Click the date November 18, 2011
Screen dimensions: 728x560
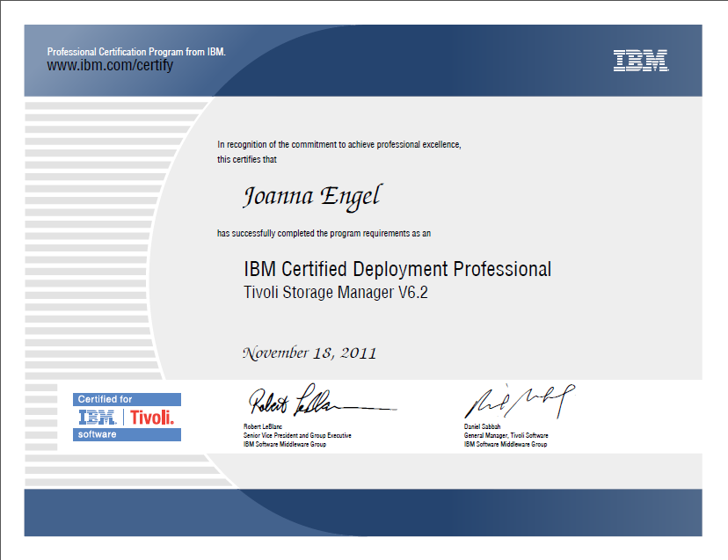pos(309,353)
